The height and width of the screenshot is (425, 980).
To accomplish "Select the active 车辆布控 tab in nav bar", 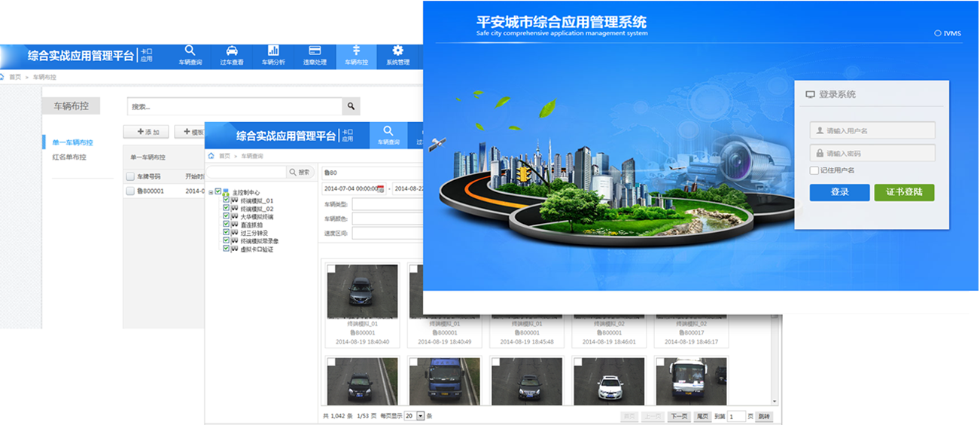I will pyautogui.click(x=356, y=56).
